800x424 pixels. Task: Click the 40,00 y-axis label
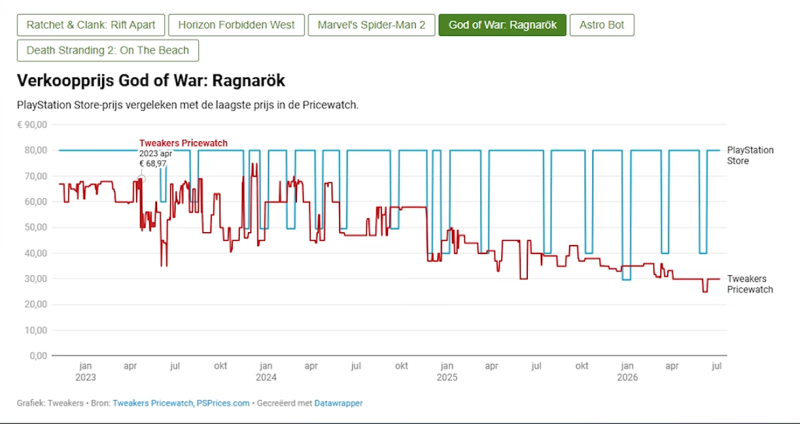click(x=36, y=253)
